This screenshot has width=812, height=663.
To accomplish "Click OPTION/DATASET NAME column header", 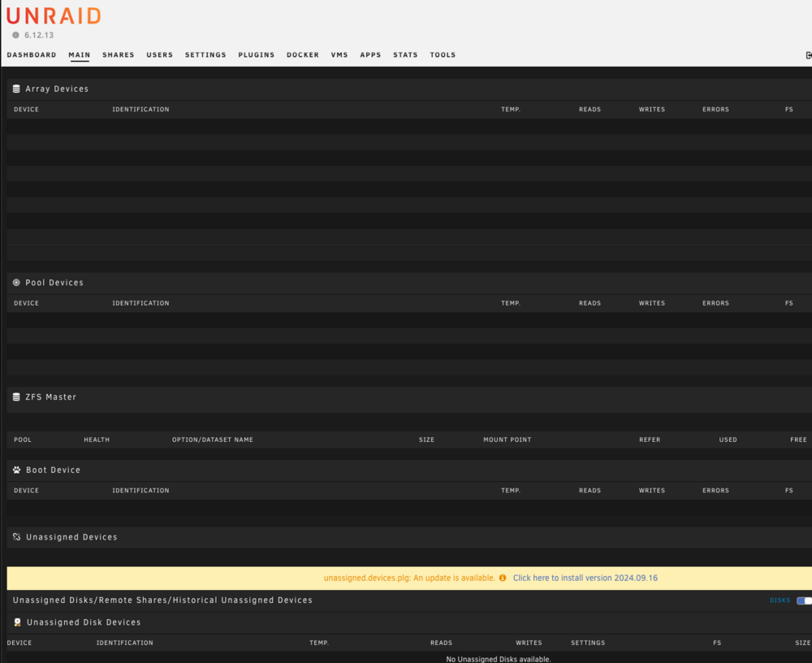I will pyautogui.click(x=212, y=440).
